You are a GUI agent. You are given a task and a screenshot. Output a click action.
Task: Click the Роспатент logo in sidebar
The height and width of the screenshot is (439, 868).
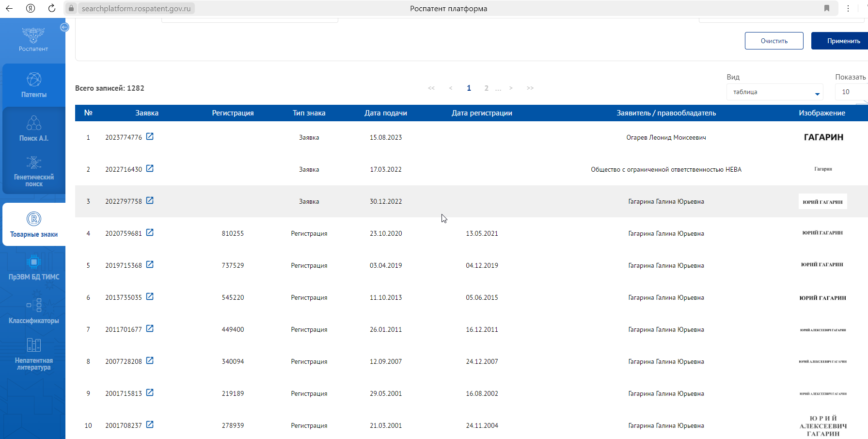[33, 39]
